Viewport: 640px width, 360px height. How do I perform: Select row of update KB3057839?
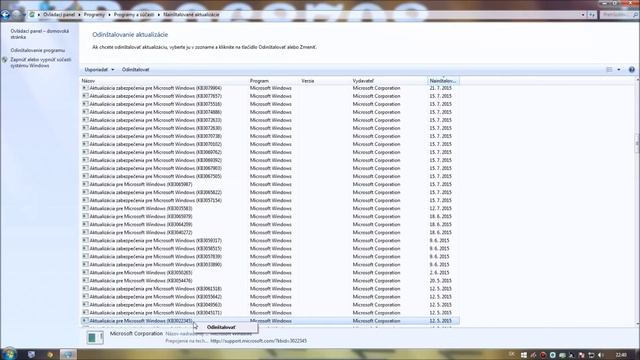tap(270, 256)
